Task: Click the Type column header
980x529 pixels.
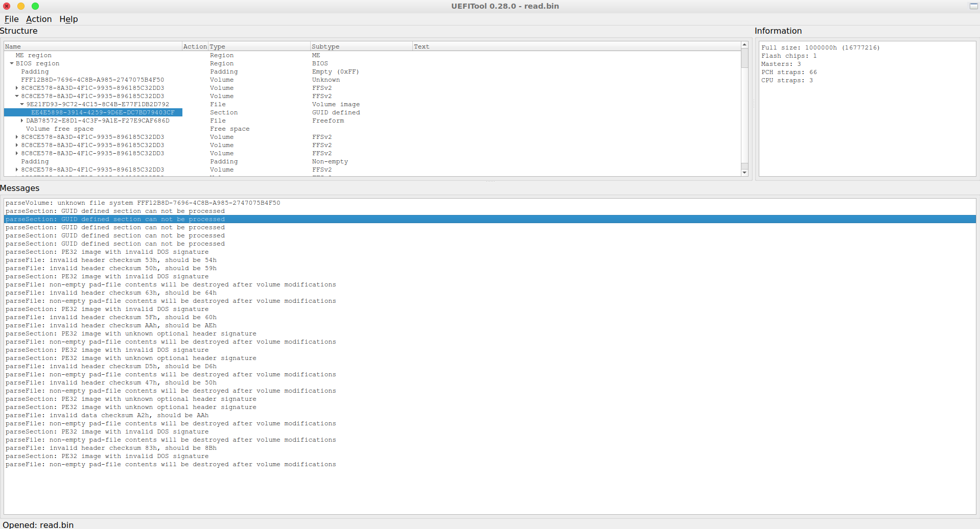Action: click(259, 46)
